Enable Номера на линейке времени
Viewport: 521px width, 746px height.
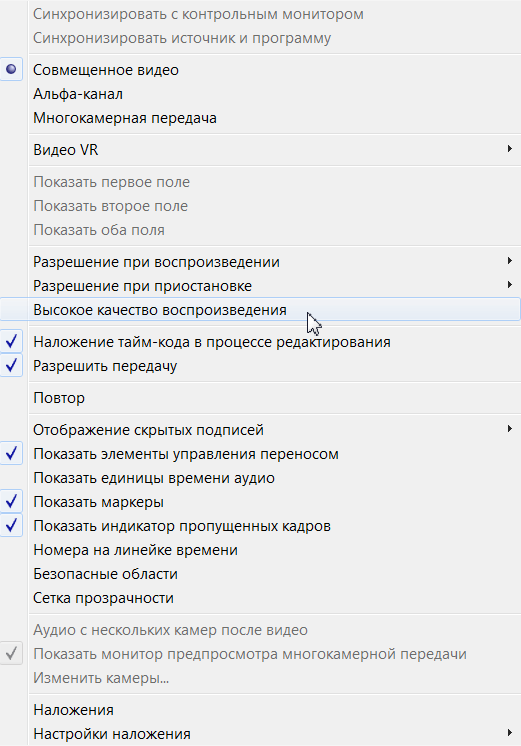pos(260,550)
